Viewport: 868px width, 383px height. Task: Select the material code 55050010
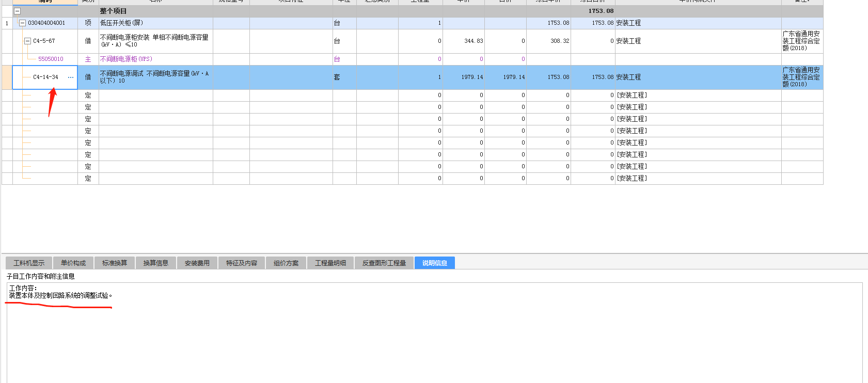pos(51,59)
